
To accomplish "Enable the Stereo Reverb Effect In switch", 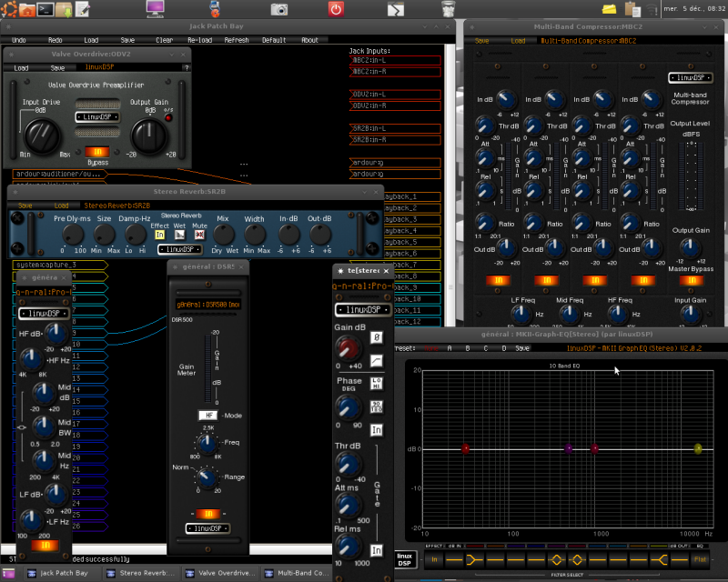I will coord(159,235).
